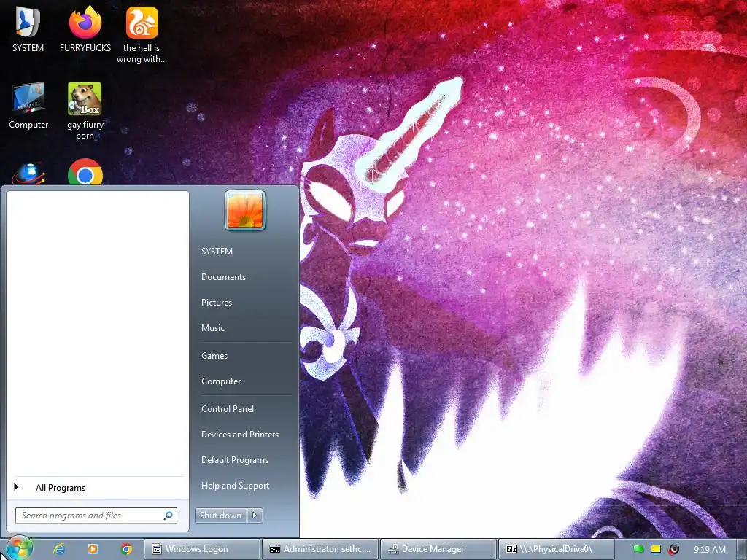Open Computer from the Start menu list
Image resolution: width=747 pixels, height=560 pixels.
[221, 381]
